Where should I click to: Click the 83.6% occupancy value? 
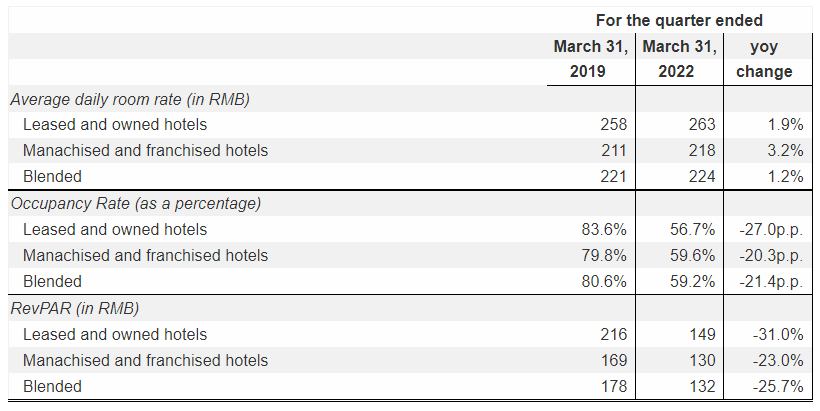(604, 229)
